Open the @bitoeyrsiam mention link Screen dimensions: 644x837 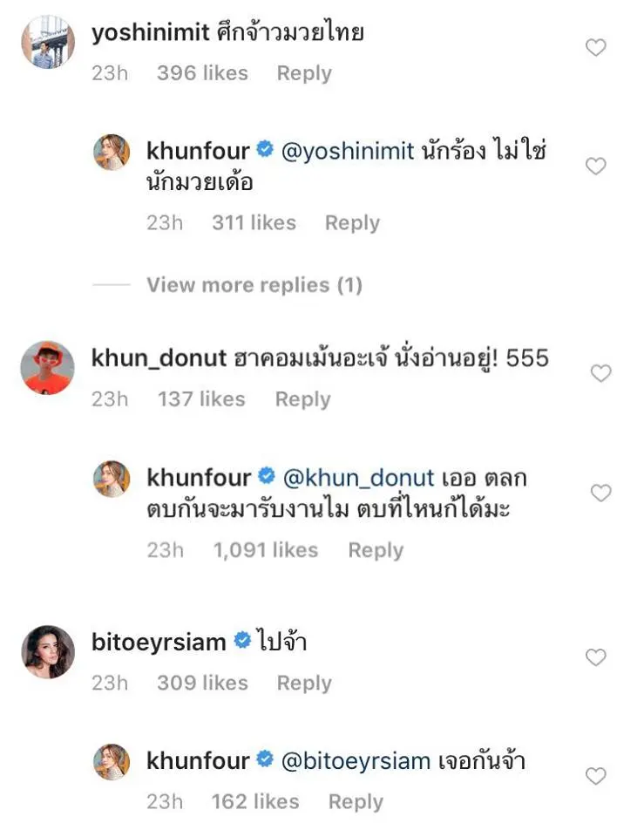[x=356, y=761]
